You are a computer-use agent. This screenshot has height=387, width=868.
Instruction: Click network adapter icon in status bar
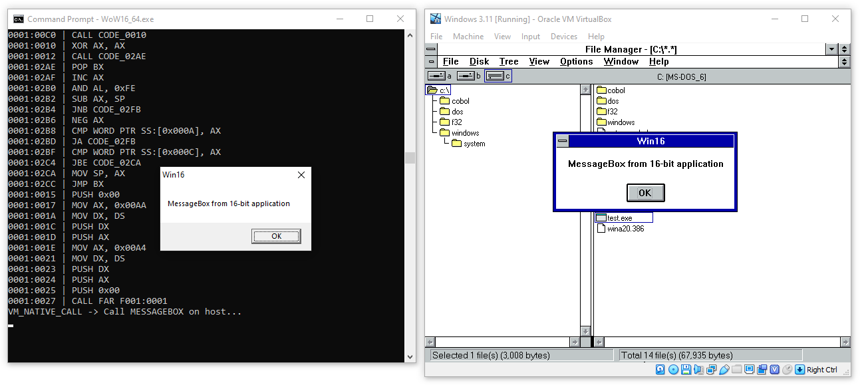pyautogui.click(x=712, y=370)
